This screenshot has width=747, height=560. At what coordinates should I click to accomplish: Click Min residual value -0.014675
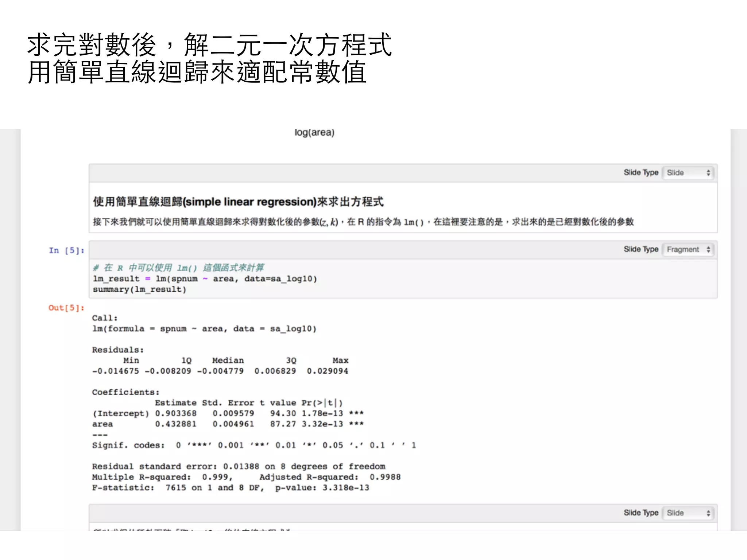116,371
